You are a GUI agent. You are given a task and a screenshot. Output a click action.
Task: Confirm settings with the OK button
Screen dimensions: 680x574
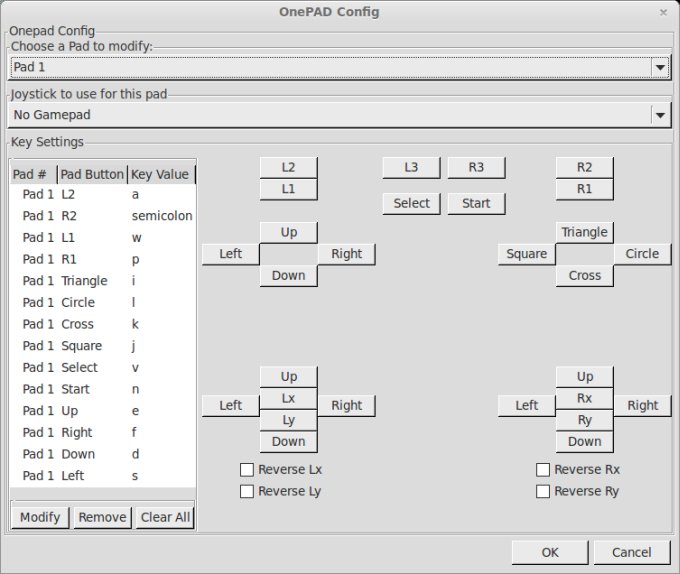point(549,552)
